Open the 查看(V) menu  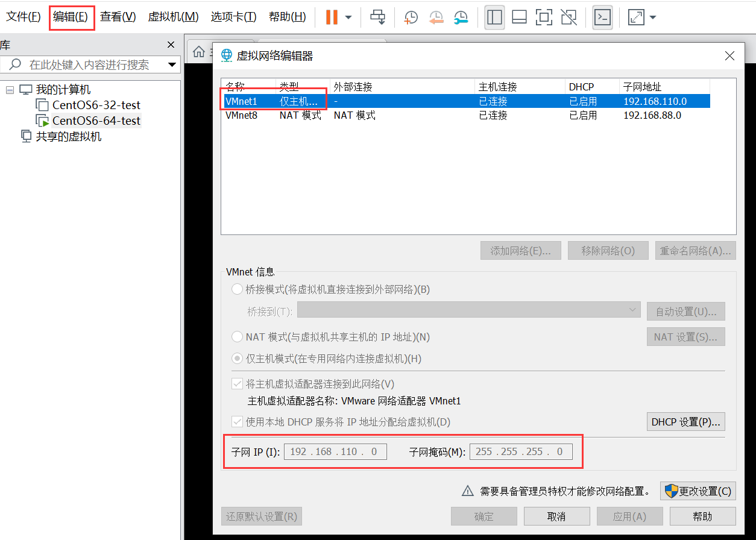(x=118, y=17)
